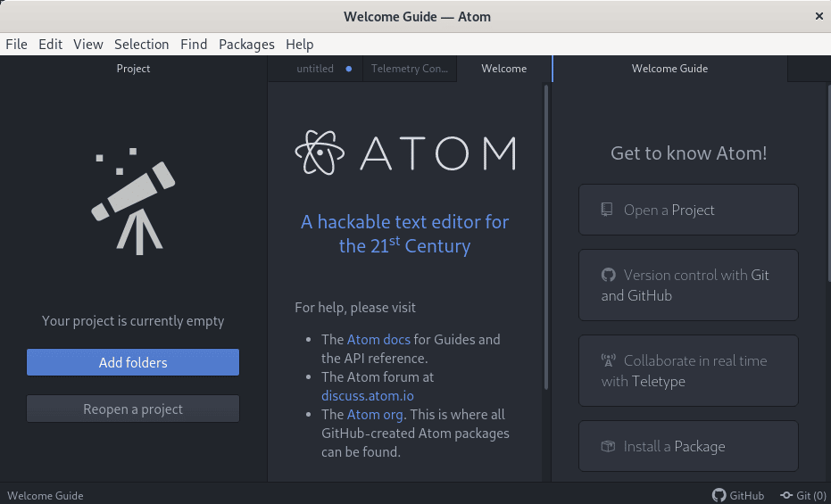The width and height of the screenshot is (831, 504).
Task: Open GitHub panel from status bar label
Action: point(747,496)
